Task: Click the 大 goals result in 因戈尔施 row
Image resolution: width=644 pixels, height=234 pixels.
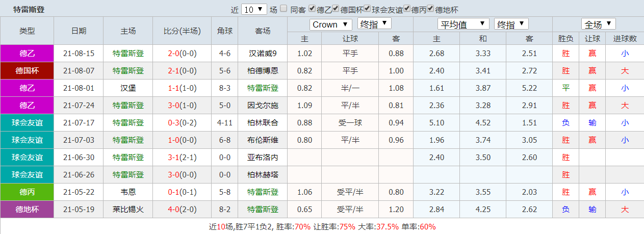Action: pos(625,105)
